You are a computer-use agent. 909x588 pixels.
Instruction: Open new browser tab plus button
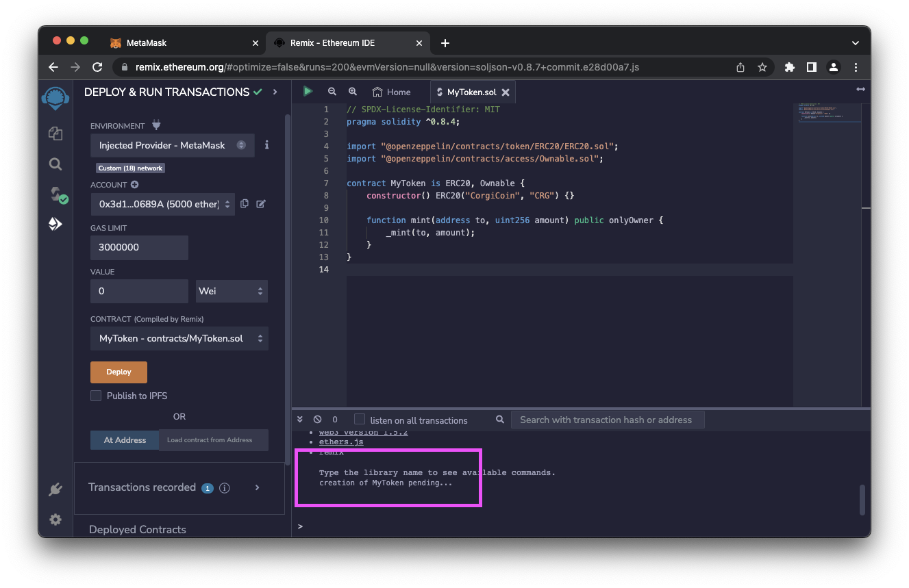[x=445, y=42]
